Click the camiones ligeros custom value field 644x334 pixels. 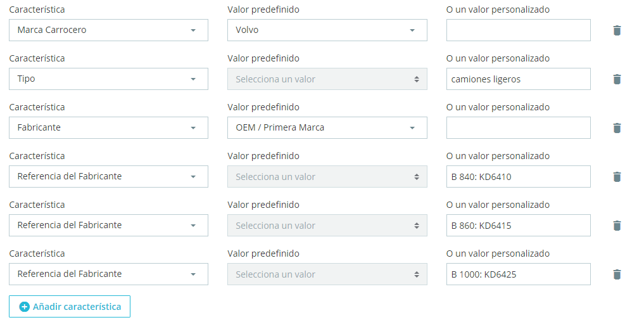tap(518, 79)
